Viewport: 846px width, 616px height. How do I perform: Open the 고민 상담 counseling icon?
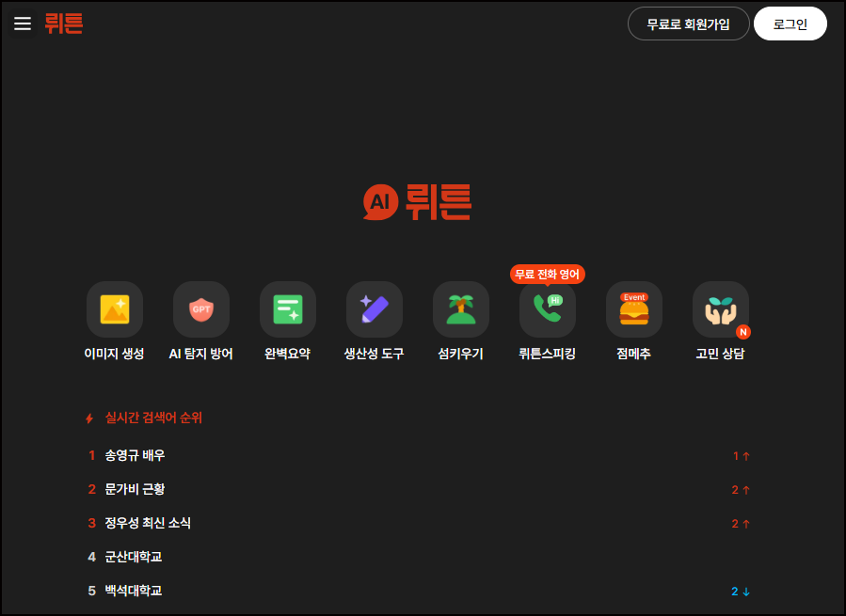[x=720, y=308]
